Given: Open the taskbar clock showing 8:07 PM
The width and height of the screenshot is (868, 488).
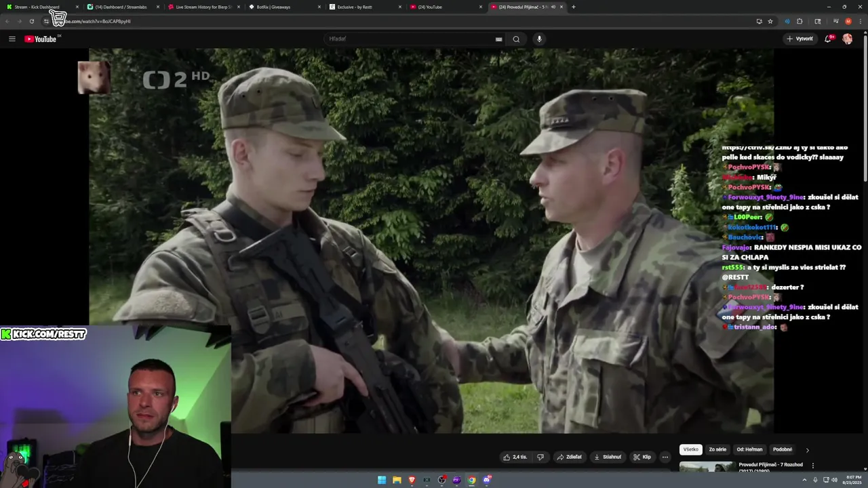Looking at the screenshot, I should coord(852,480).
